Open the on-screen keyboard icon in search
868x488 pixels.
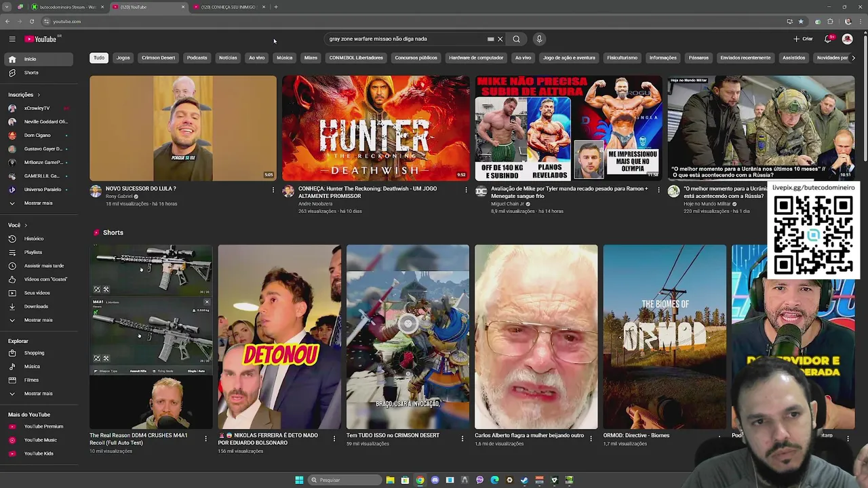pyautogui.click(x=491, y=39)
